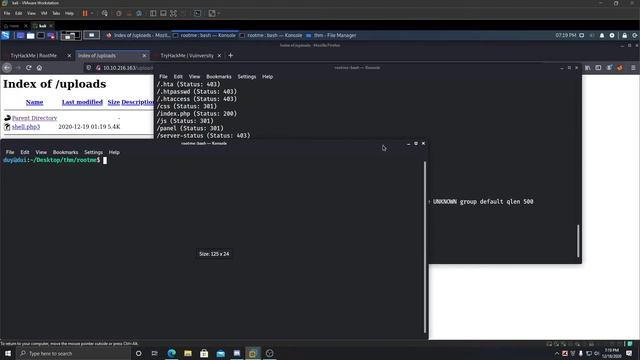640x360 pixels.
Task: Open the Kali application menu icon
Action: [5, 36]
